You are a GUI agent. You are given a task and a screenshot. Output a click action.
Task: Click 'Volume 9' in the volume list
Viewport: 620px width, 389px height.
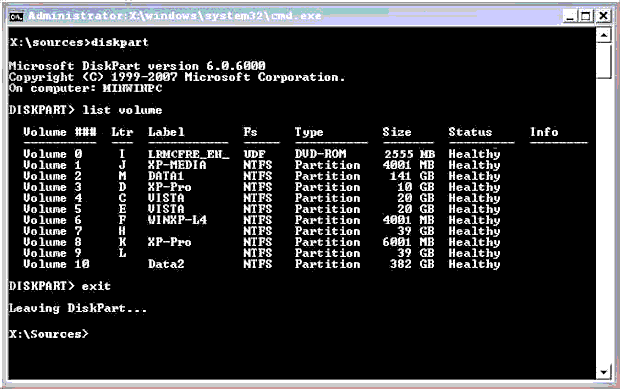[53, 253]
